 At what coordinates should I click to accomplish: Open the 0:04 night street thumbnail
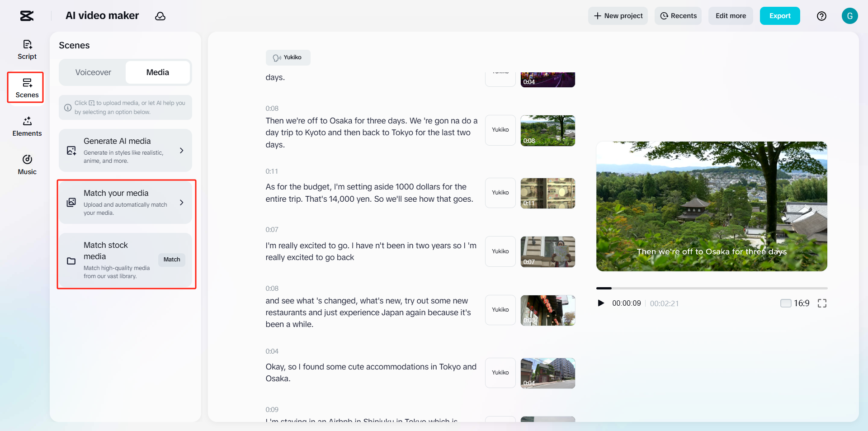click(x=548, y=80)
